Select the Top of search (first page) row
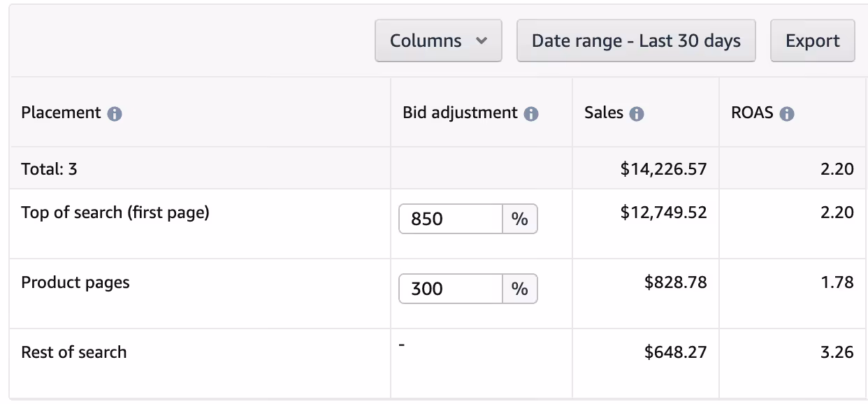 (115, 212)
